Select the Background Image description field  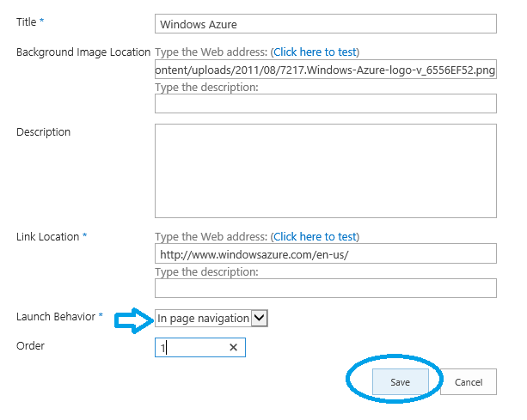click(326, 104)
